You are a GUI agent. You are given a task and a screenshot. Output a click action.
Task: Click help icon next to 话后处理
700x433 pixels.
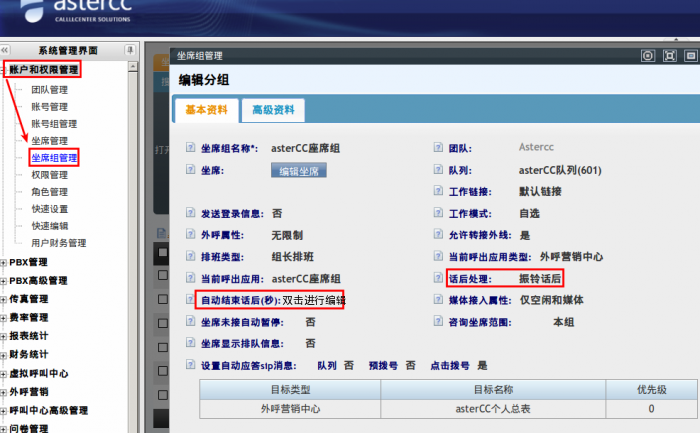tap(438, 278)
